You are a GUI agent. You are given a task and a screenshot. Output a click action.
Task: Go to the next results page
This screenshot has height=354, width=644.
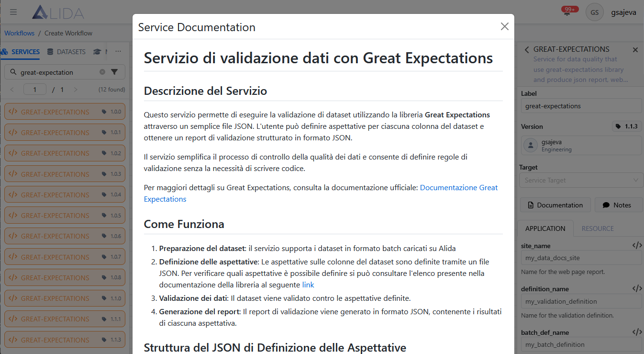click(x=75, y=90)
